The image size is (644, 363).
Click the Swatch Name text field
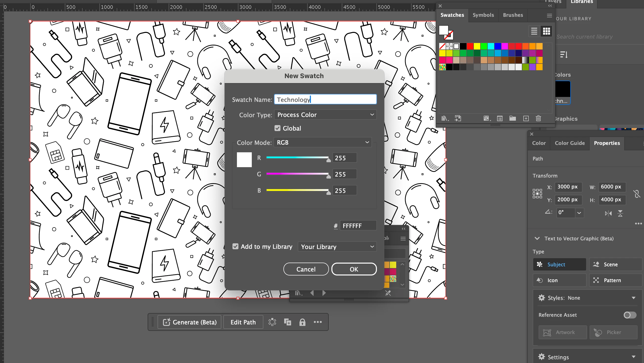click(325, 99)
